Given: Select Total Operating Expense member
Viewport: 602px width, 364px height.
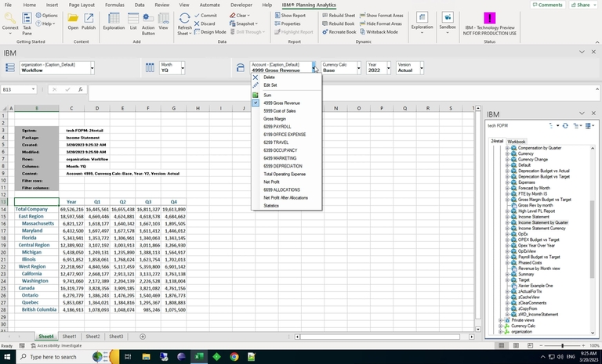Looking at the screenshot, I should tap(286, 174).
